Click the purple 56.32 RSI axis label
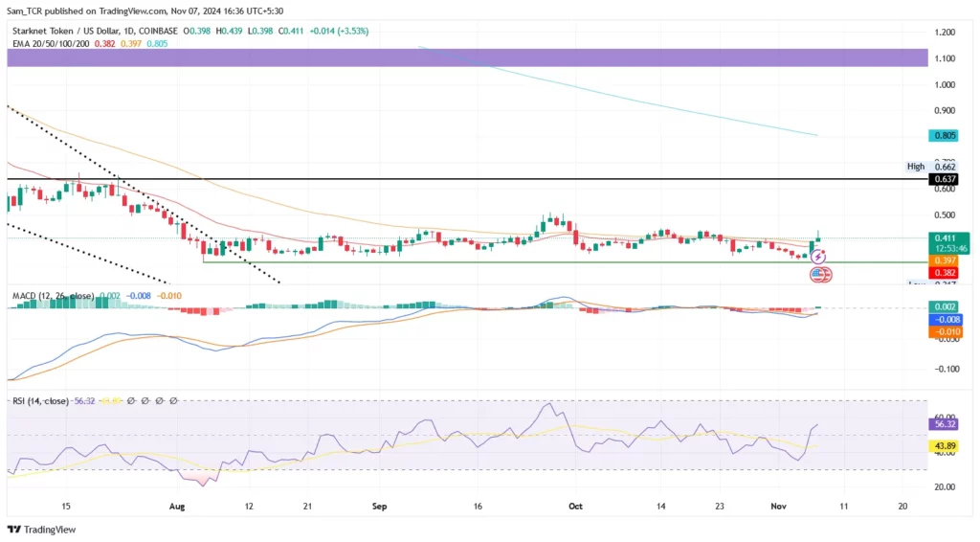Image resolution: width=980 pixels, height=542 pixels. pyautogui.click(x=943, y=424)
